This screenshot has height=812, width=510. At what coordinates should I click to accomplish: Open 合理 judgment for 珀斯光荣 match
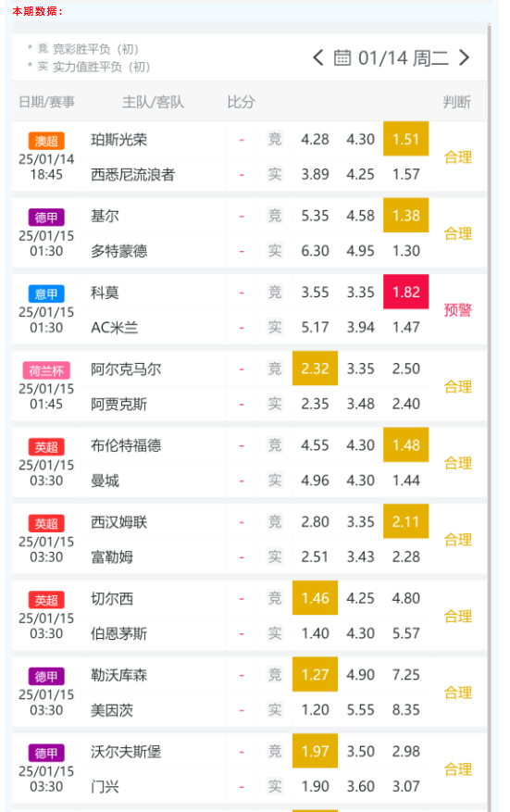point(458,156)
